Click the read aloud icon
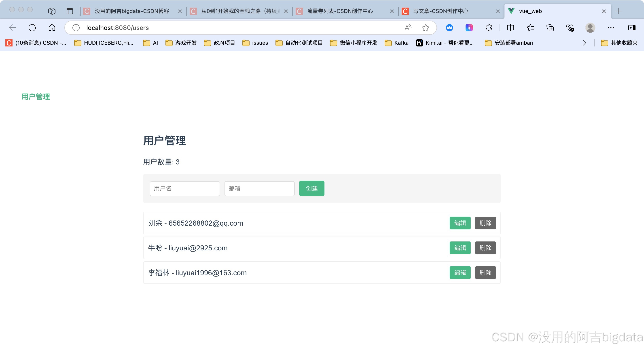 (408, 28)
